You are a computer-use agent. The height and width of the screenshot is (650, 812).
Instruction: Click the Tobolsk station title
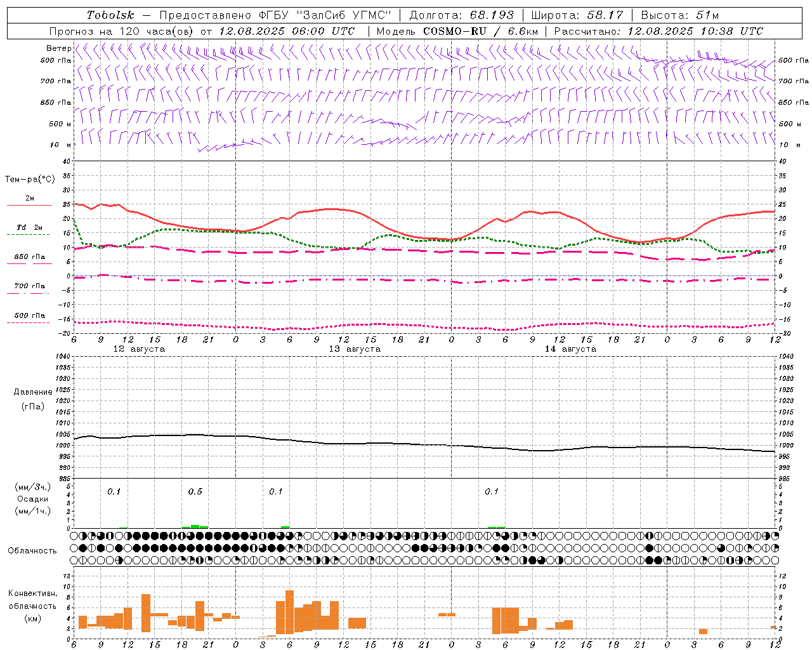111,15
